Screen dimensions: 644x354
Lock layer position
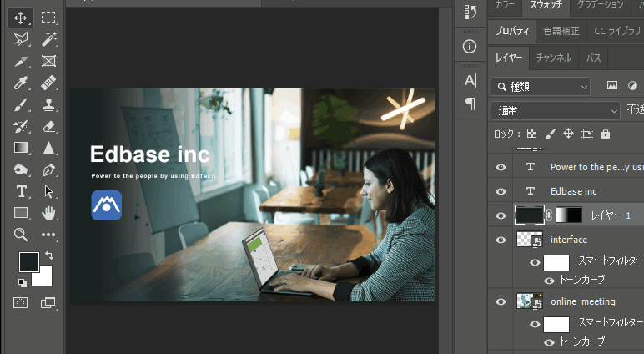point(568,134)
